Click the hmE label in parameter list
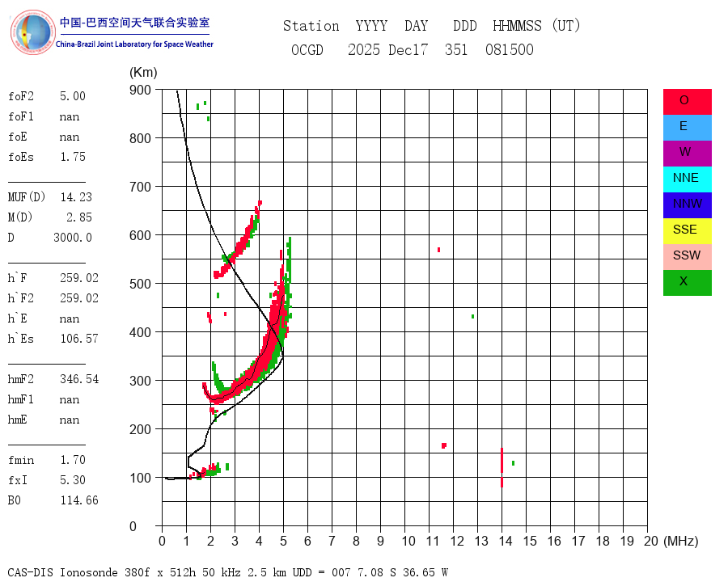 click(17, 420)
